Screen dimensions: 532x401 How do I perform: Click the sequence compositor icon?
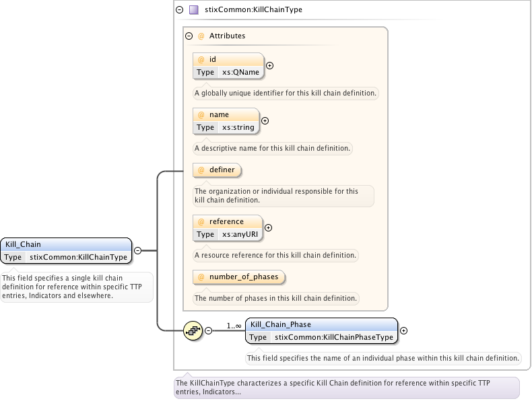pos(193,330)
